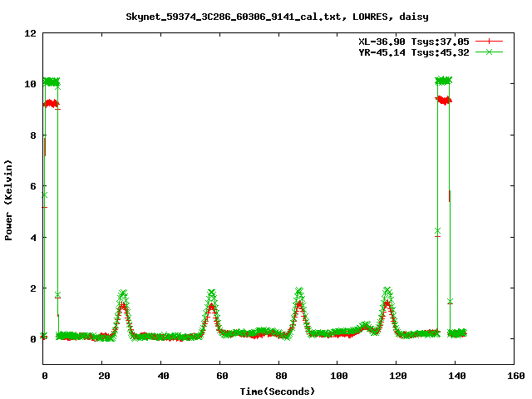
Task: Click the x-axis tick label 80
Action: (281, 376)
